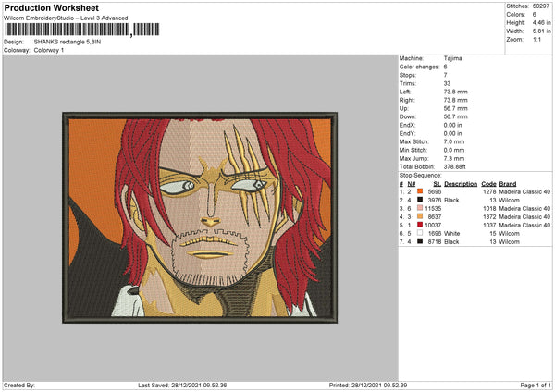Click the Code column header
The width and height of the screenshot is (555, 392).
click(488, 184)
